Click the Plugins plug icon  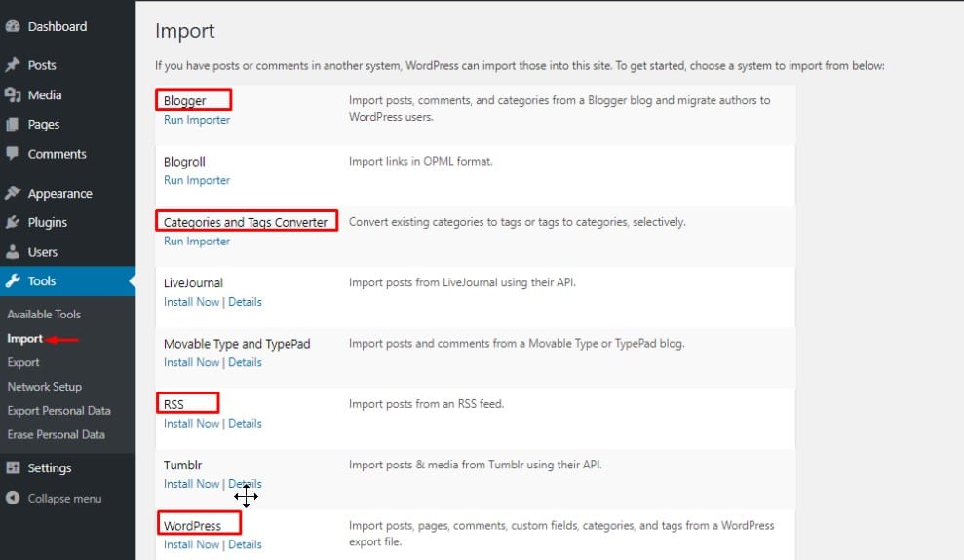coord(13,223)
